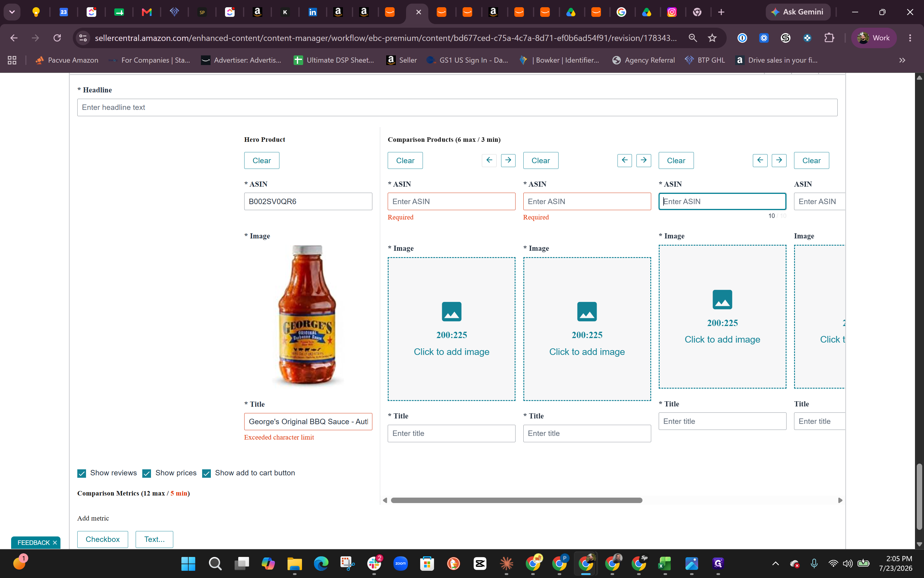Open the Work profile menu
Screen dimensions: 924x578
coord(873,38)
